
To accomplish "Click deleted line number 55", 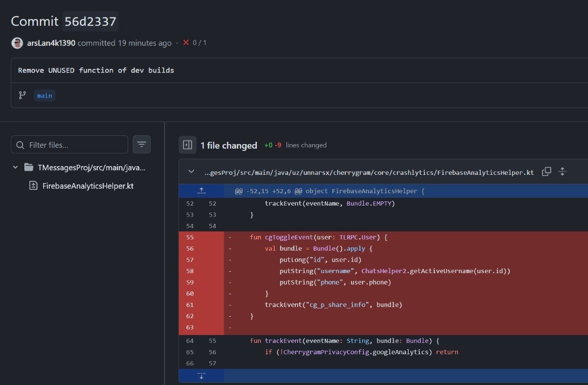I will (190, 237).
